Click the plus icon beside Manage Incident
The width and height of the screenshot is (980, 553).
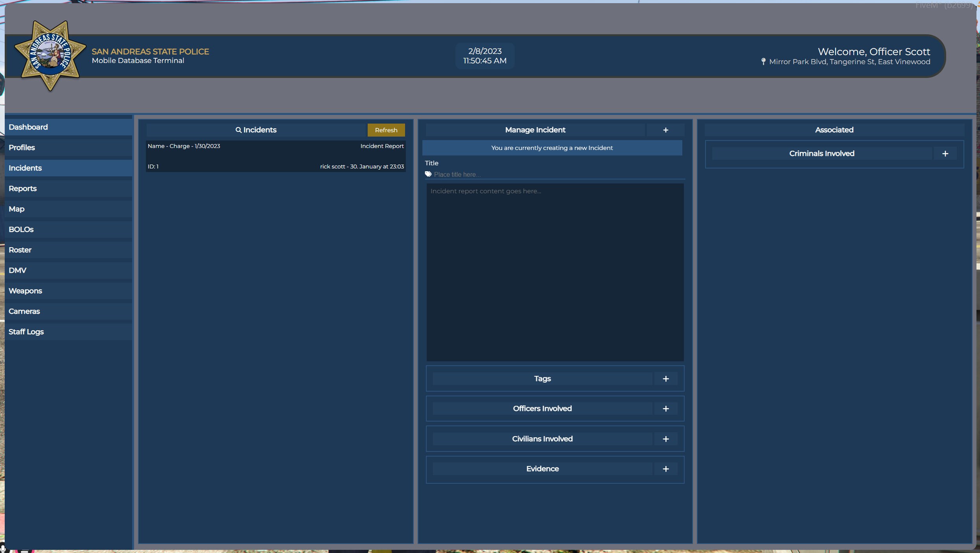(x=665, y=130)
